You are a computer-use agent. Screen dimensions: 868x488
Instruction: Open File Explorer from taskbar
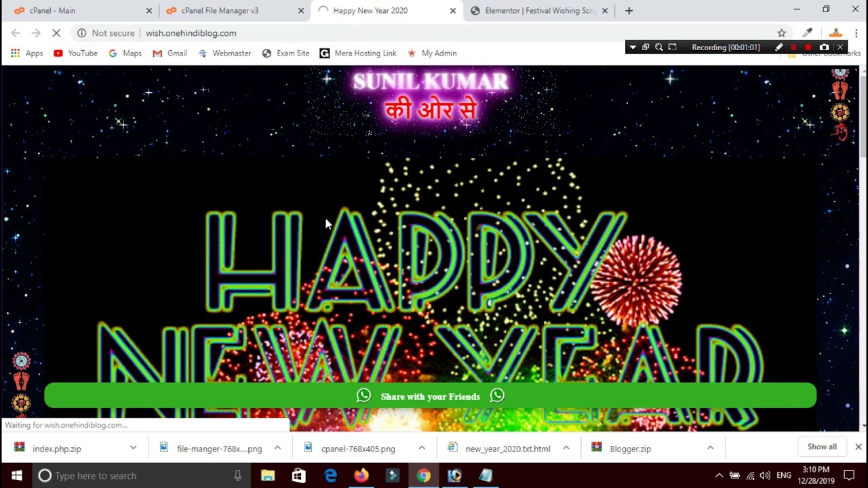tap(268, 476)
